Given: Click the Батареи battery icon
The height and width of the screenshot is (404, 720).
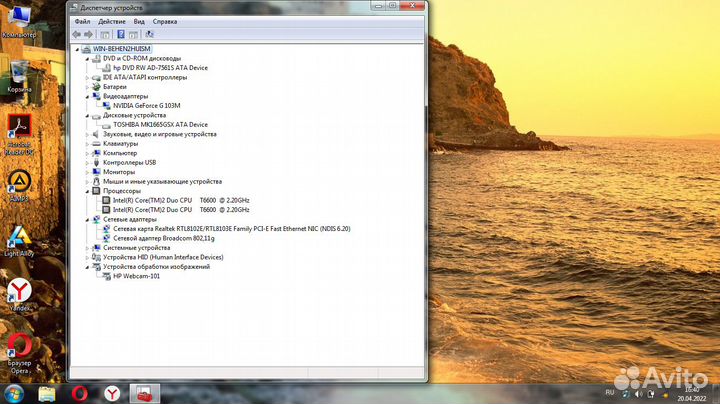Looking at the screenshot, I should pos(96,87).
